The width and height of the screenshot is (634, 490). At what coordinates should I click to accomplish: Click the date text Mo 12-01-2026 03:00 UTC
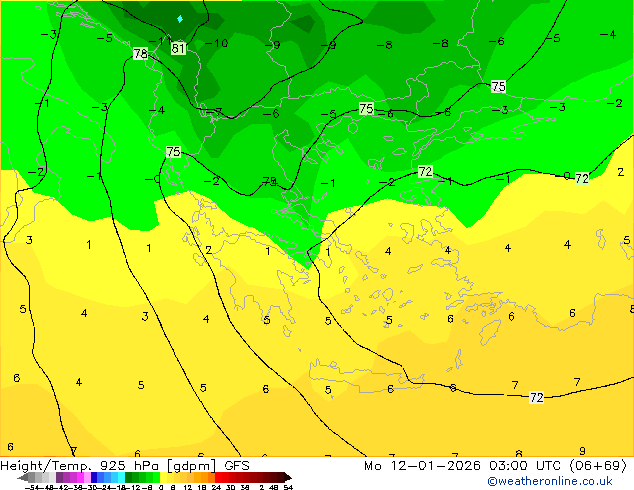463,465
